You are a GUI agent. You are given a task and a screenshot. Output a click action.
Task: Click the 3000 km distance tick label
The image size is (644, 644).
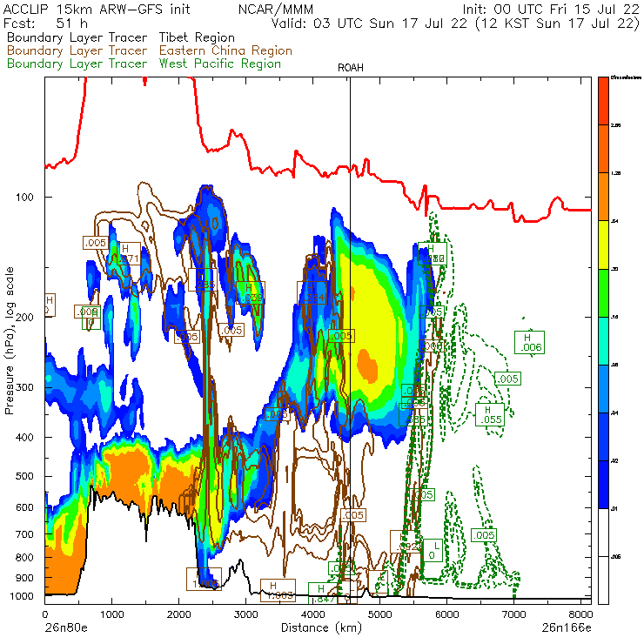tap(245, 614)
